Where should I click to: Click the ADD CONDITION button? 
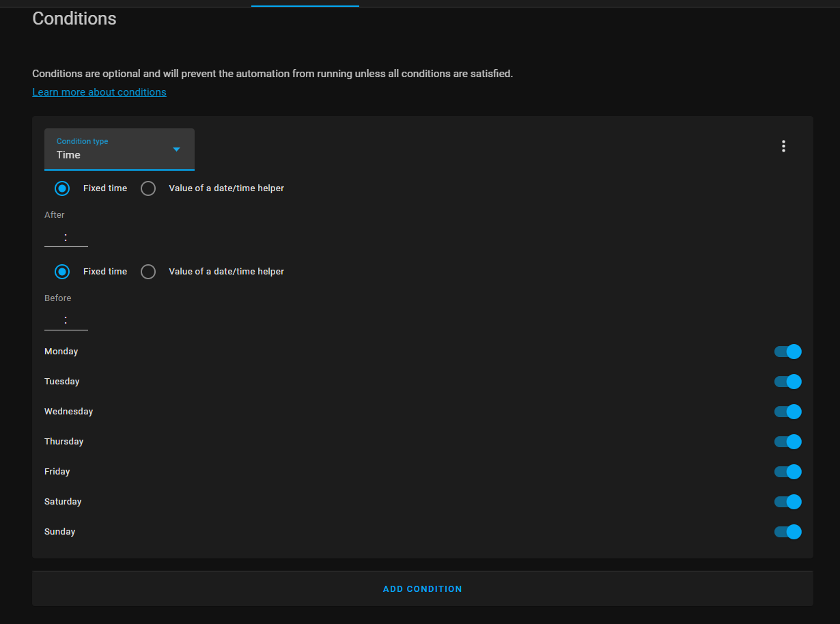click(x=422, y=588)
